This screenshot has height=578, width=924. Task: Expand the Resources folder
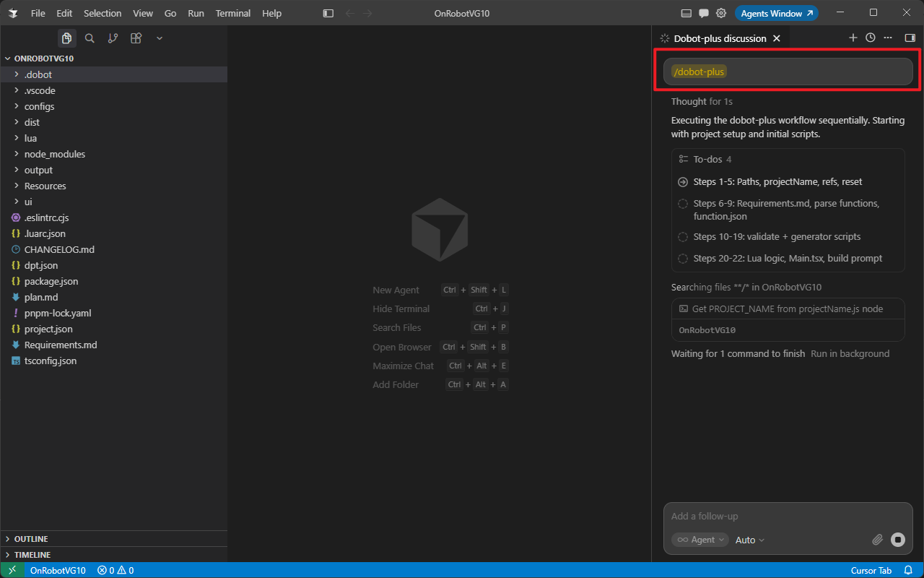[x=113, y=186]
